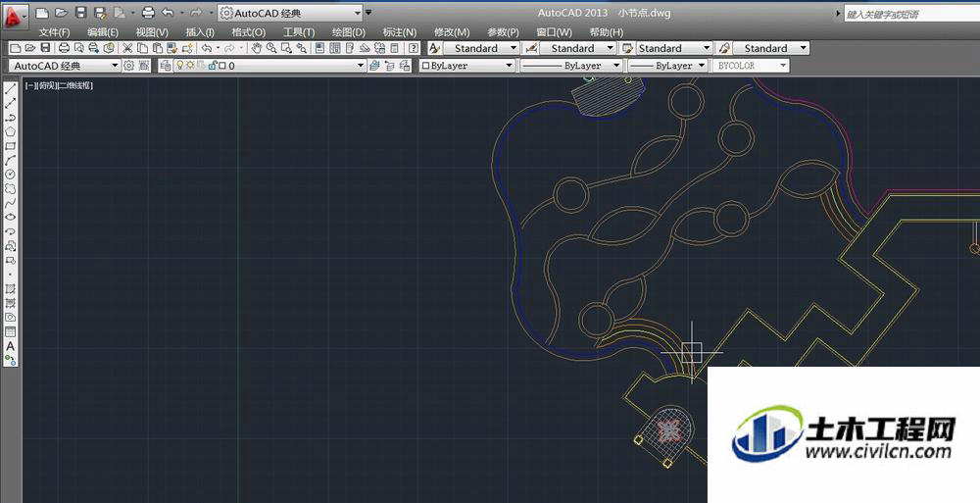
Task: Toggle layer 0 lock icon
Action: tap(213, 65)
